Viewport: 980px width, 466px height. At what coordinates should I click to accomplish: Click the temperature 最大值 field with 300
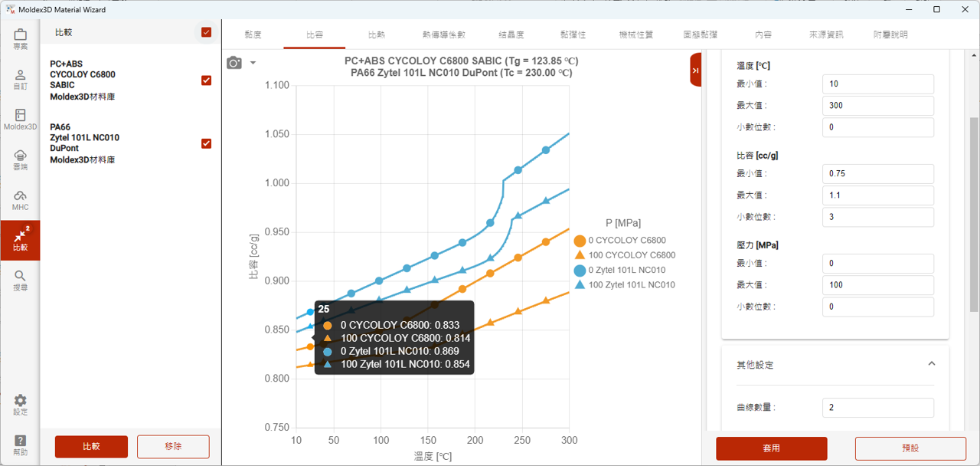(878, 106)
